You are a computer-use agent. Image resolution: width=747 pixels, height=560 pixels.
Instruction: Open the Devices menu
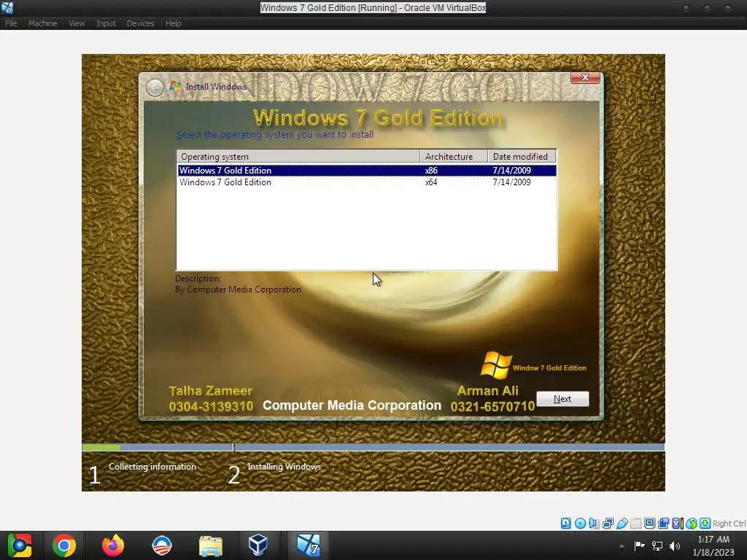(x=140, y=23)
